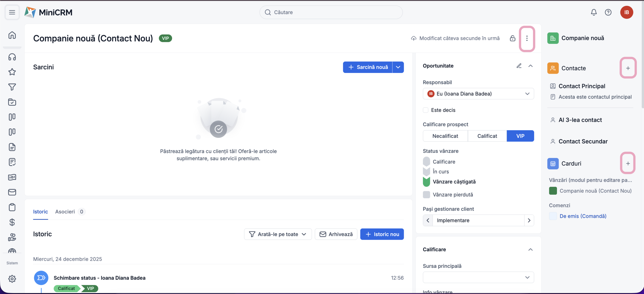The width and height of the screenshot is (644, 294).
Task: Edit Oportunitate with pencil icon
Action: point(519,66)
